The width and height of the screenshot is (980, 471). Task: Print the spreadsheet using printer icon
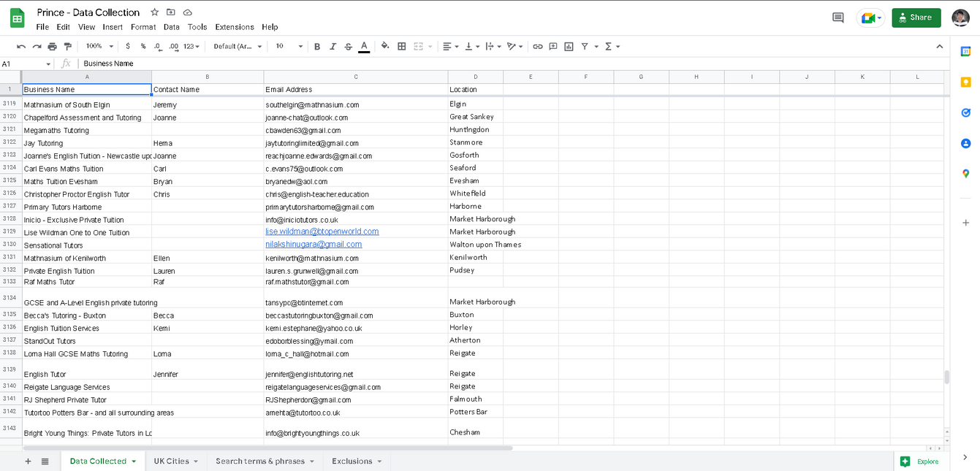pyautogui.click(x=52, y=46)
